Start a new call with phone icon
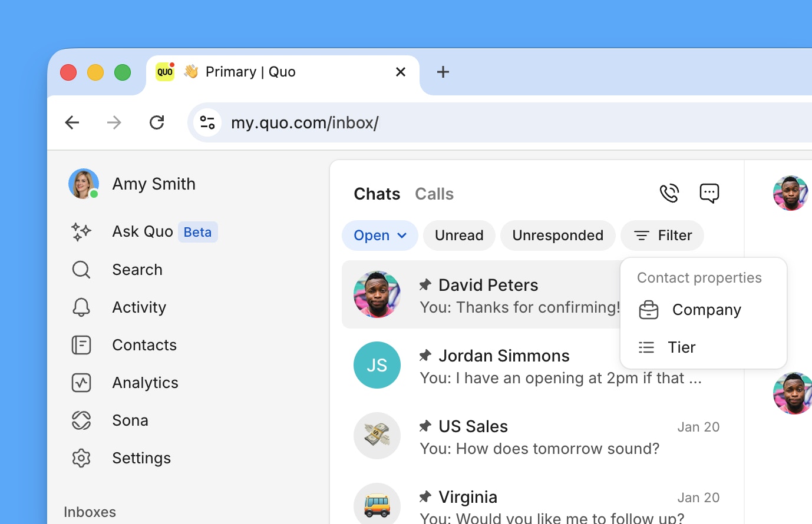Screen dimensions: 812x524 tap(669, 193)
